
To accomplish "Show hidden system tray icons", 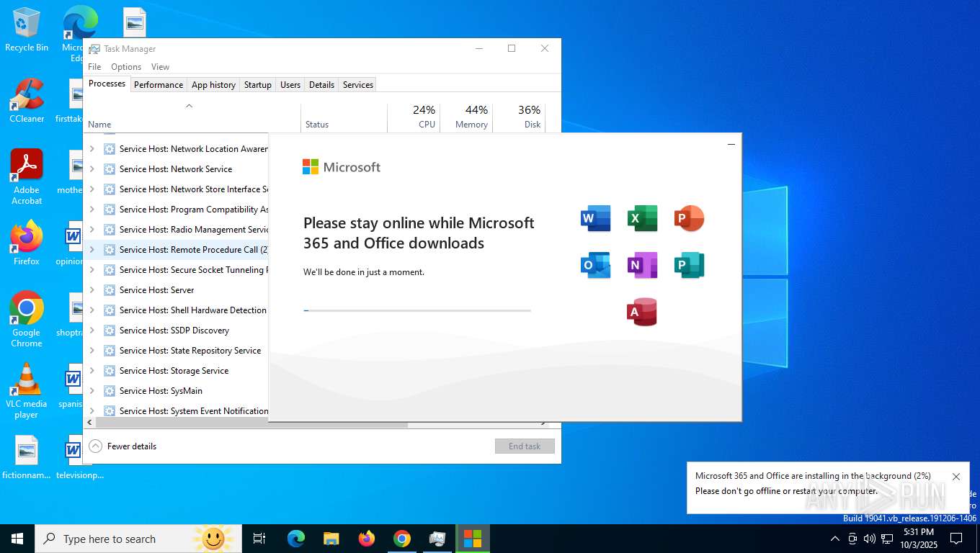I will coord(834,539).
